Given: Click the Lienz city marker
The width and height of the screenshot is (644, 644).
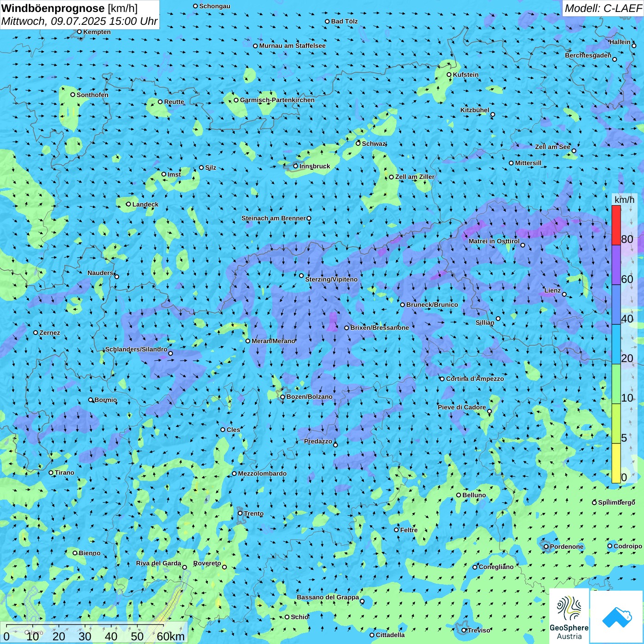Looking at the screenshot, I should [x=564, y=294].
